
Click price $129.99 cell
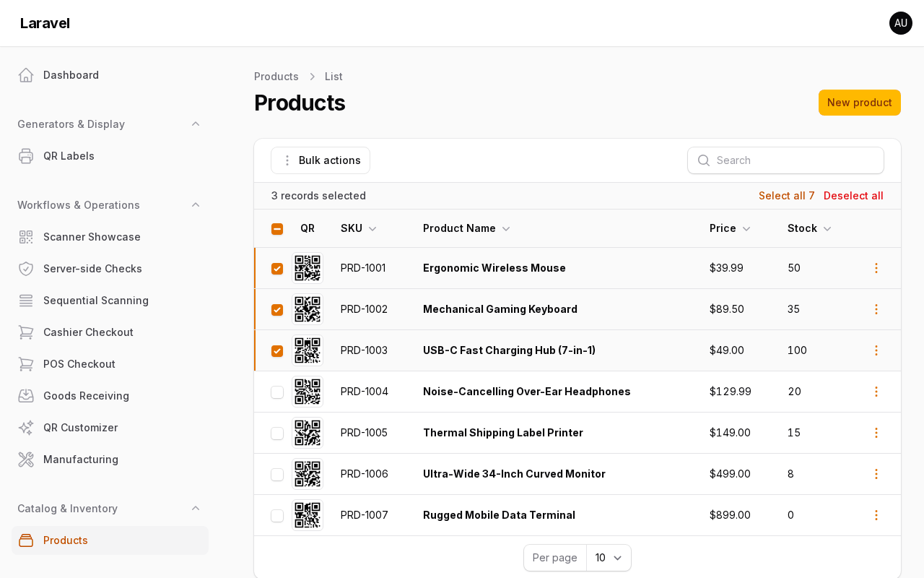(x=731, y=392)
